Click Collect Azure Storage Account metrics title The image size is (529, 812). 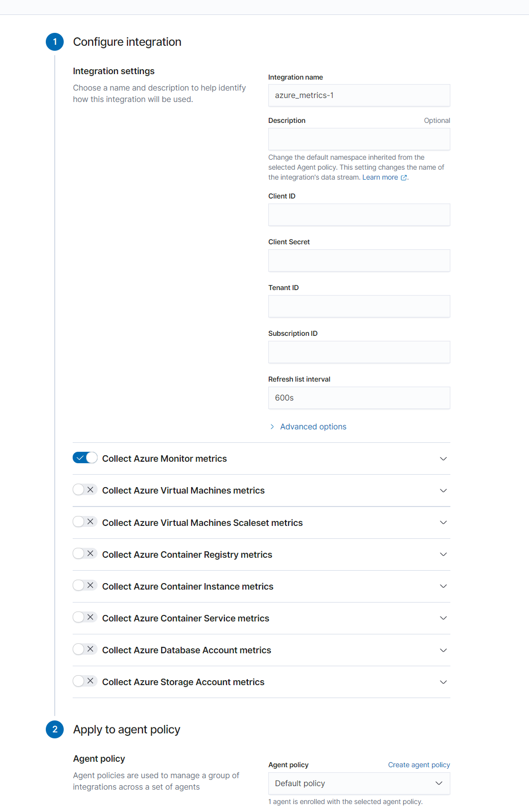[183, 682]
